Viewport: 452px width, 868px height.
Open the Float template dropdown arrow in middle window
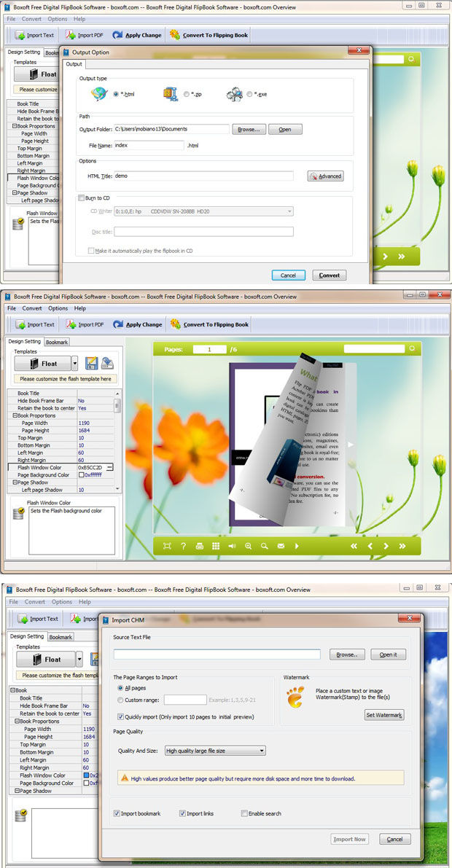coord(75,364)
